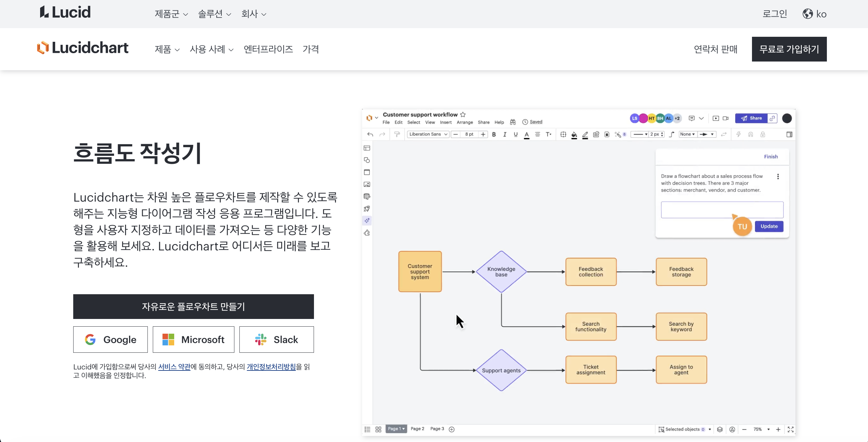
Task: Click inside the AI prompt text field
Action: pos(722,210)
